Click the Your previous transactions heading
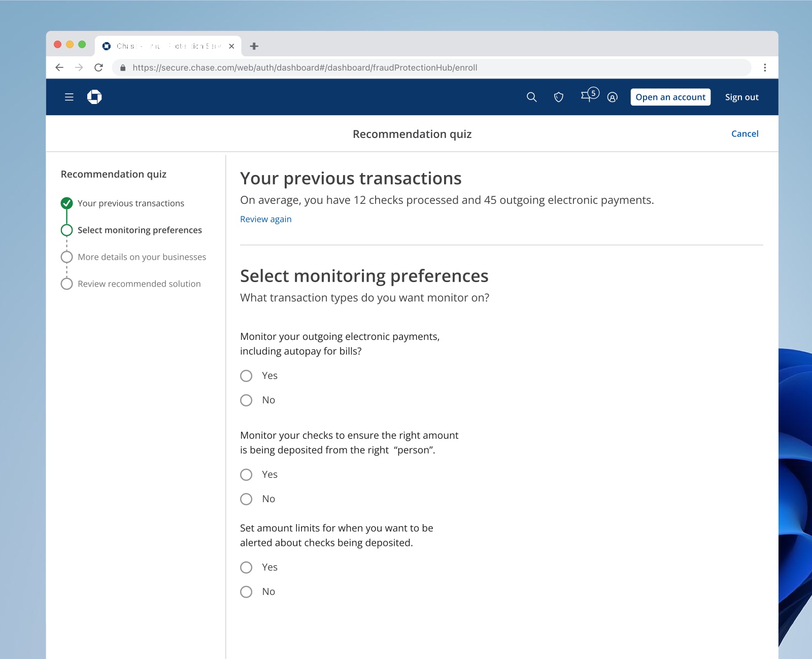Screen dimensions: 812x659 coord(351,179)
